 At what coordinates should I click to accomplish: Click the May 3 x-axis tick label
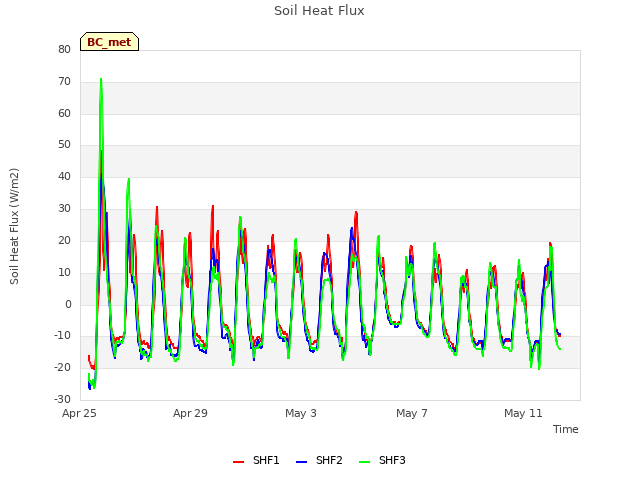[x=301, y=413]
